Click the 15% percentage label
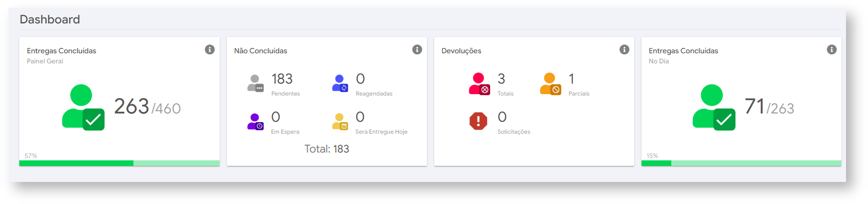This screenshot has height=204, width=868. point(652,156)
